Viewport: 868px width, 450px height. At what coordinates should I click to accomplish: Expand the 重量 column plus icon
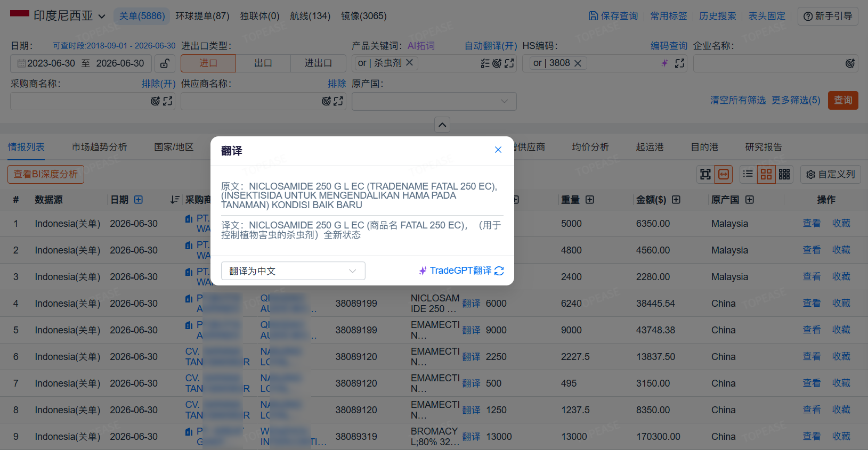(x=590, y=200)
